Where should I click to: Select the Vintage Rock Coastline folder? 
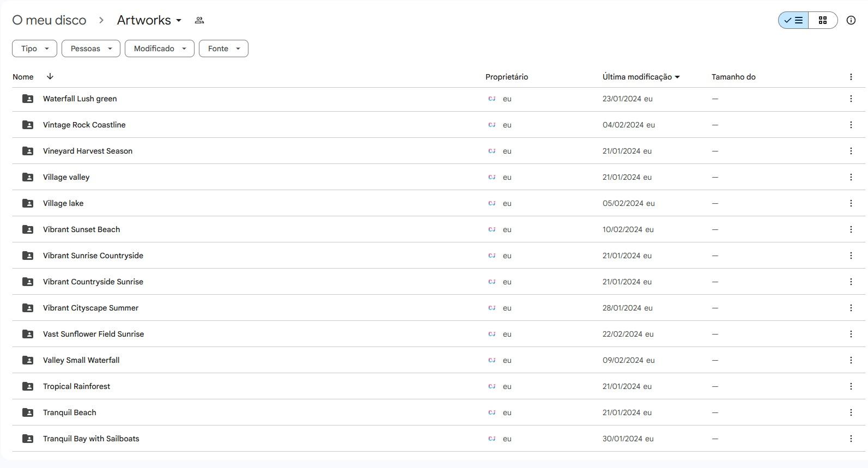438,125
